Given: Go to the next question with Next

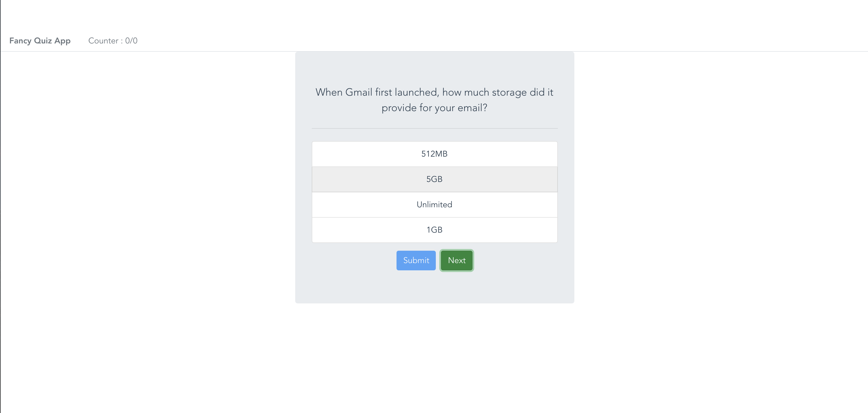Looking at the screenshot, I should [456, 261].
